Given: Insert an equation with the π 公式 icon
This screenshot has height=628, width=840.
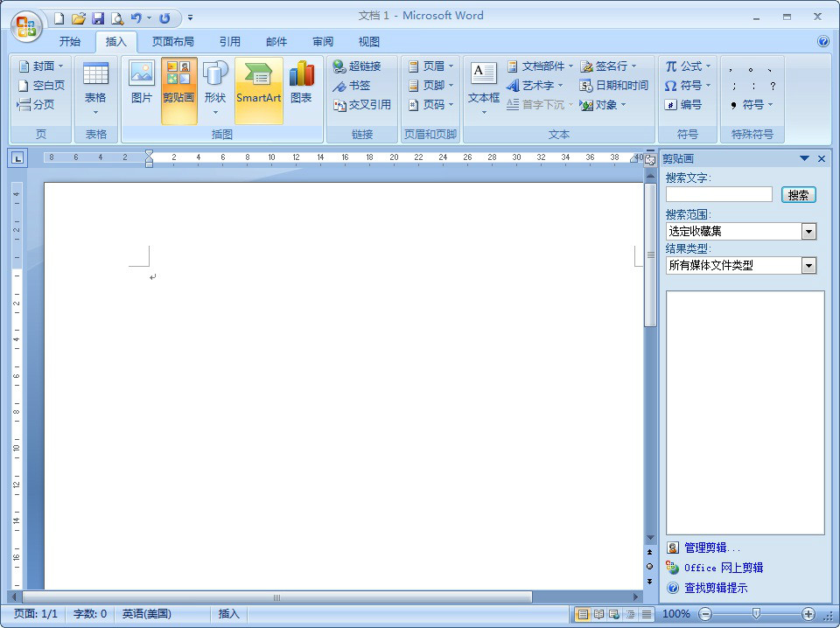Looking at the screenshot, I should (x=686, y=66).
